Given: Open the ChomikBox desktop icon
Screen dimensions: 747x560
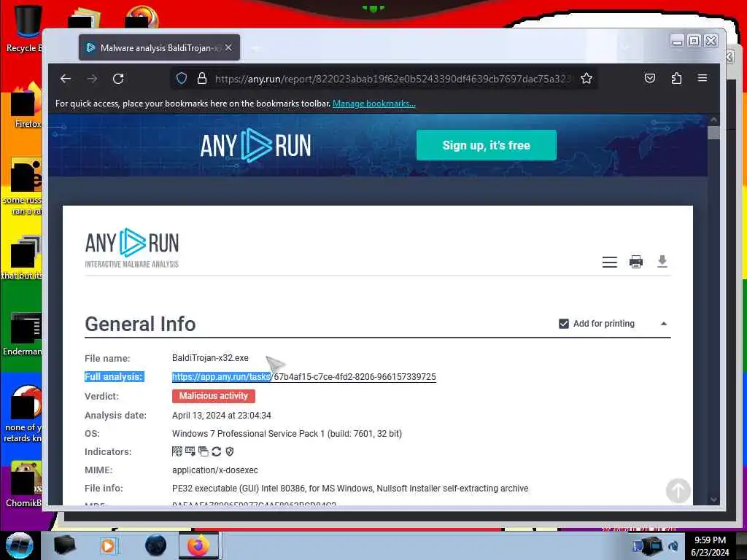Looking at the screenshot, I should [24, 483].
